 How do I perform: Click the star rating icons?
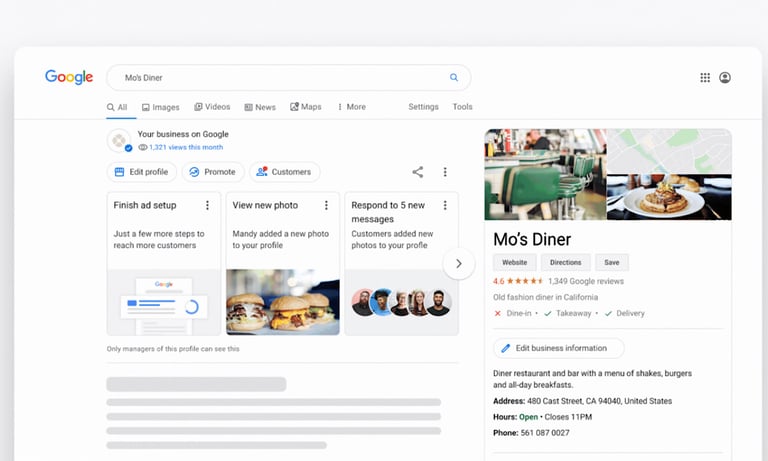(x=525, y=281)
